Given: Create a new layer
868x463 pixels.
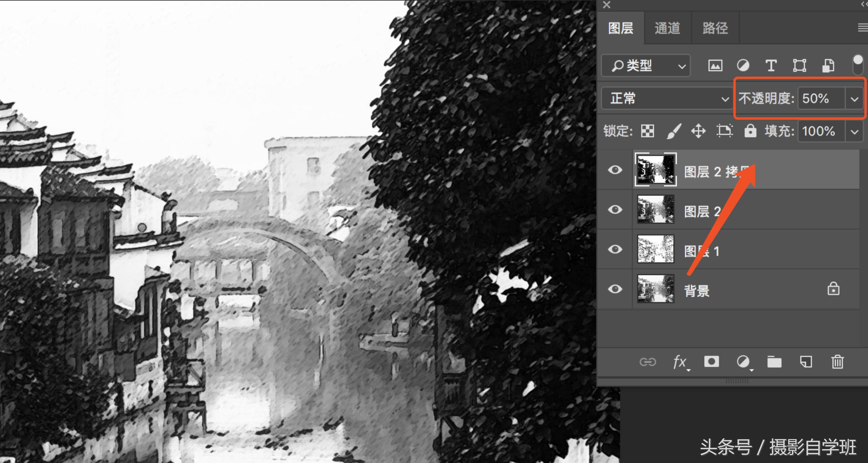Looking at the screenshot, I should point(806,362).
